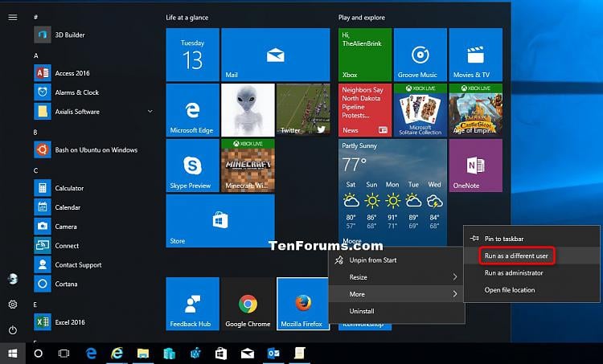Open the Minecraft tile
This screenshot has height=364, width=603.
coord(248,166)
